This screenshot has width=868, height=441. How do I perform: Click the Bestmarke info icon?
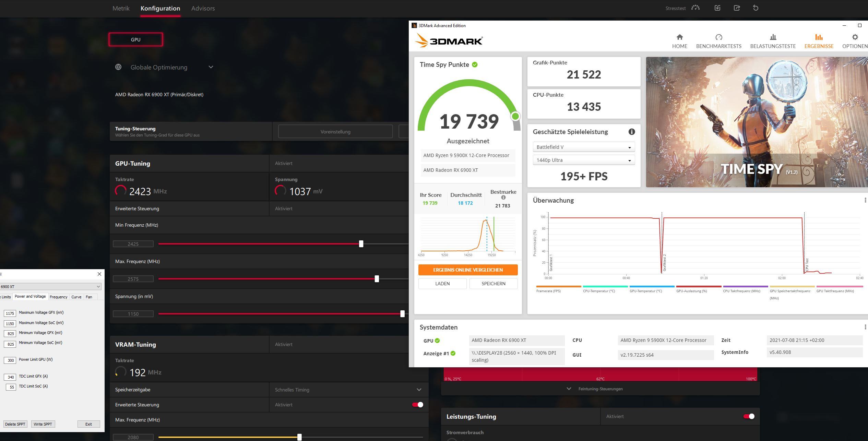click(x=503, y=198)
